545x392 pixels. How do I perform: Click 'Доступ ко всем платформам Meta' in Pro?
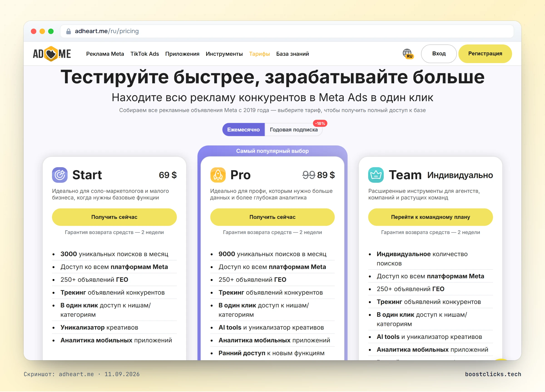[x=272, y=267]
